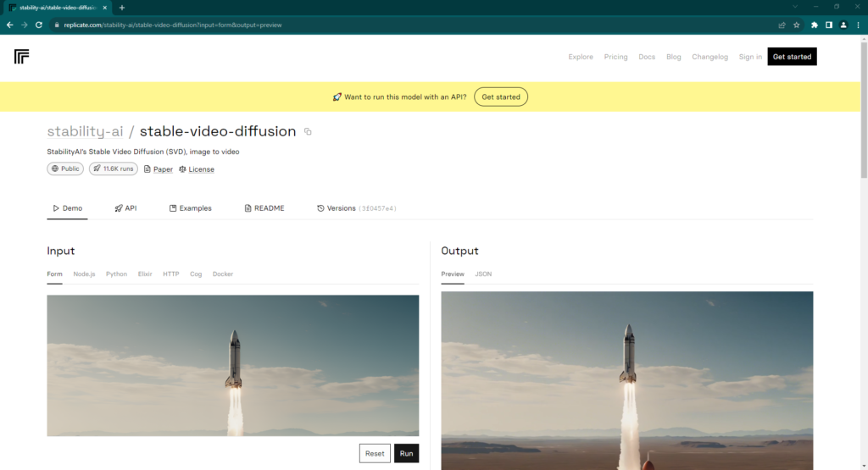Select the Docker input tab
868x470 pixels.
(x=223, y=274)
